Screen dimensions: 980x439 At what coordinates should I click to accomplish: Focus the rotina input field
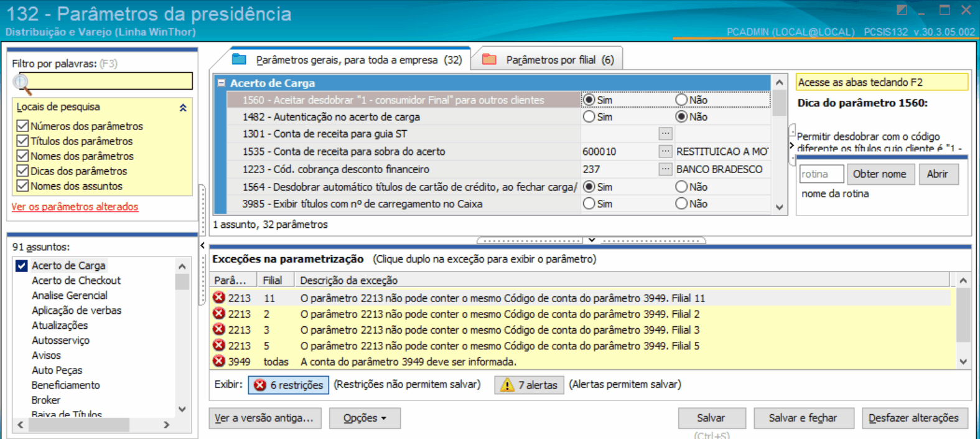pyautogui.click(x=821, y=174)
